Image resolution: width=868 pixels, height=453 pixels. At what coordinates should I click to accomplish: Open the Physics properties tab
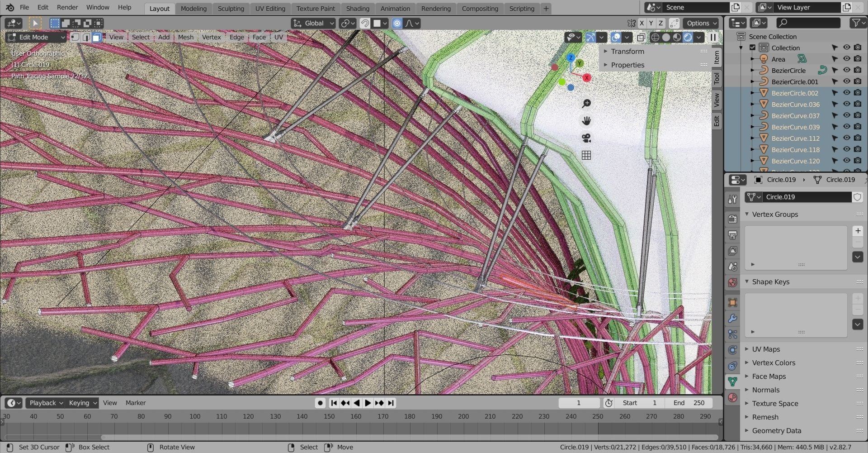[732, 350]
